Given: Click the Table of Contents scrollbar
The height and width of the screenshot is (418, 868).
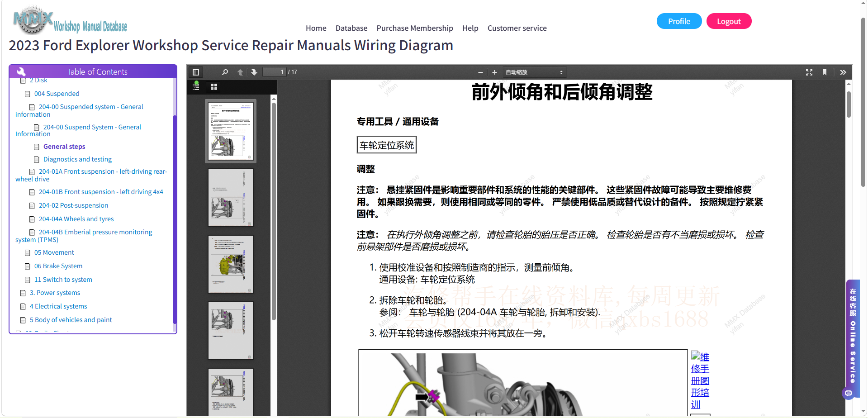Looking at the screenshot, I should (175, 219).
